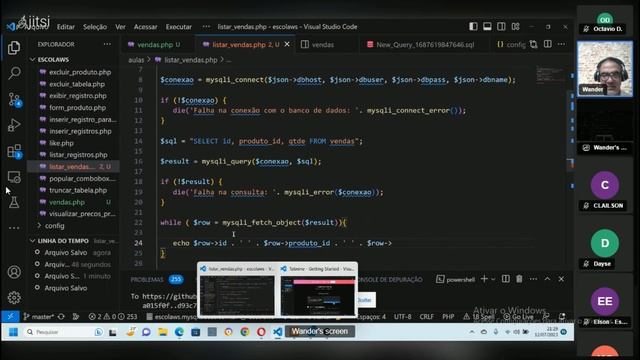Open terminal panel more actions ellipsis
This screenshot has height=360, width=640.
click(x=533, y=279)
